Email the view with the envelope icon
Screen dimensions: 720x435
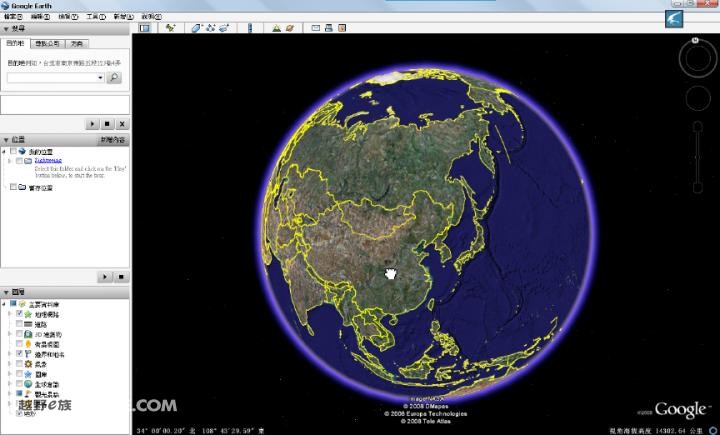315,28
